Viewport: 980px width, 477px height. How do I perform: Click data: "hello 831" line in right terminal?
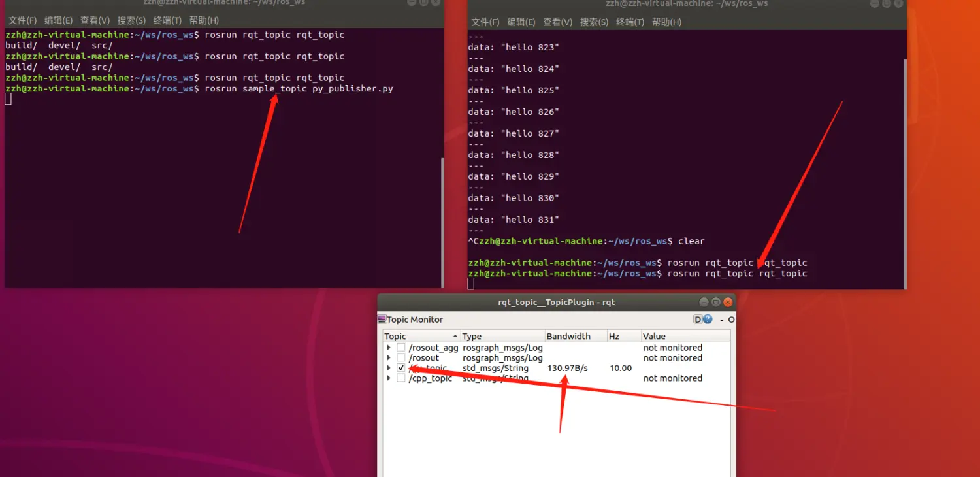pos(514,220)
